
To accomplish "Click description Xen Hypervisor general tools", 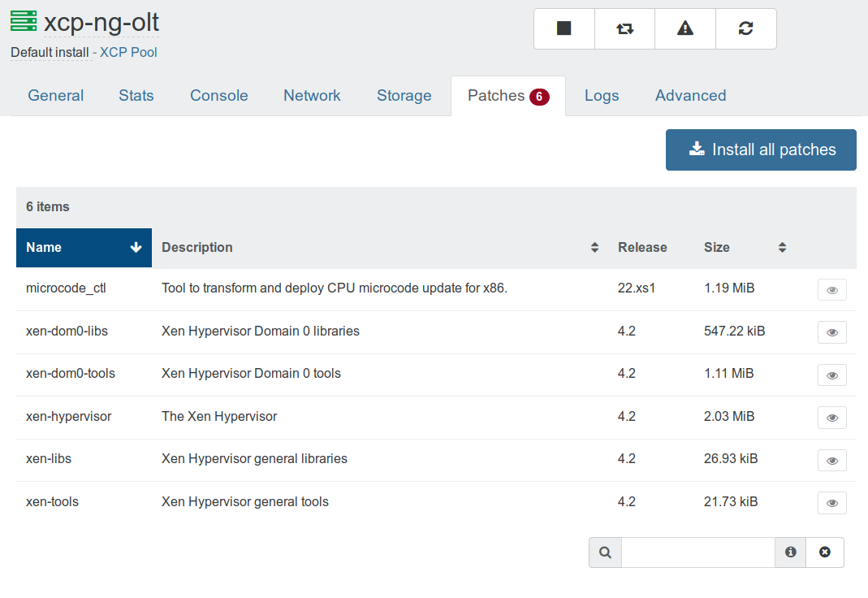I will tap(245, 502).
